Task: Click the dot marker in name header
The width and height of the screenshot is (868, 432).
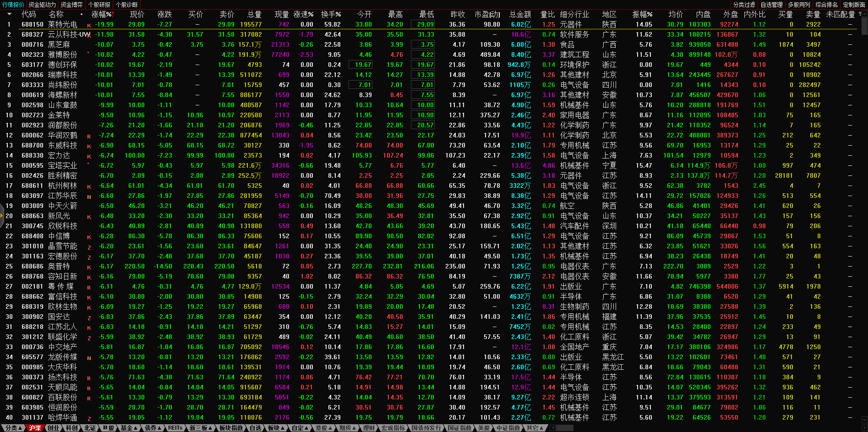Action: (82, 15)
